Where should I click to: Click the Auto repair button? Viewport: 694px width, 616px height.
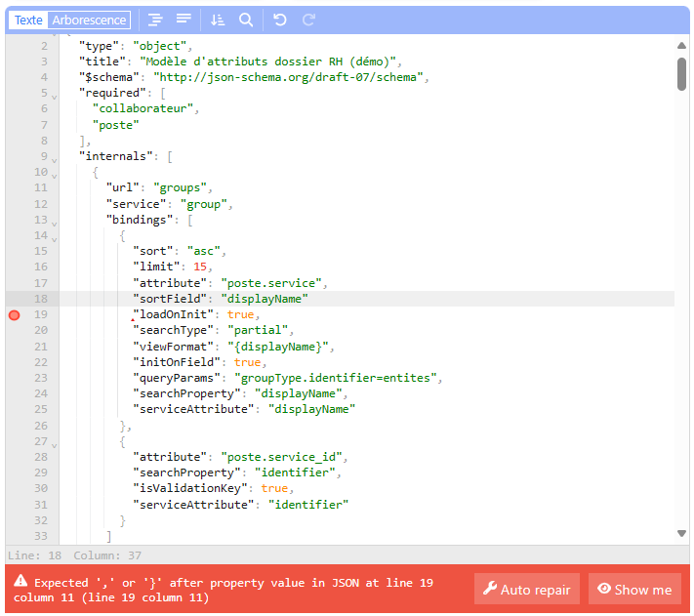(527, 589)
